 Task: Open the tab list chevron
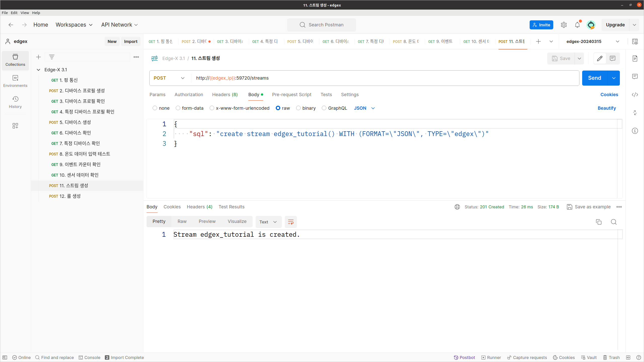tap(551, 41)
